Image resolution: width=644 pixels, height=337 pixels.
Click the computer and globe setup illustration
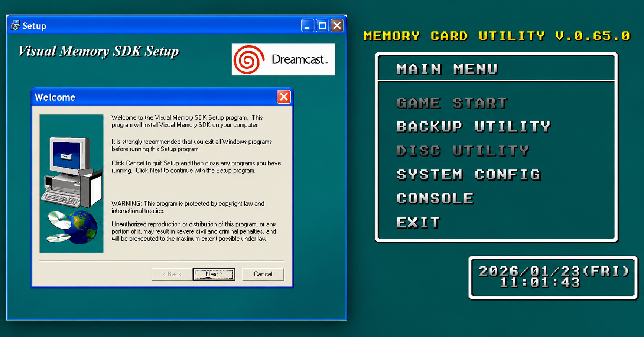pos(71,184)
